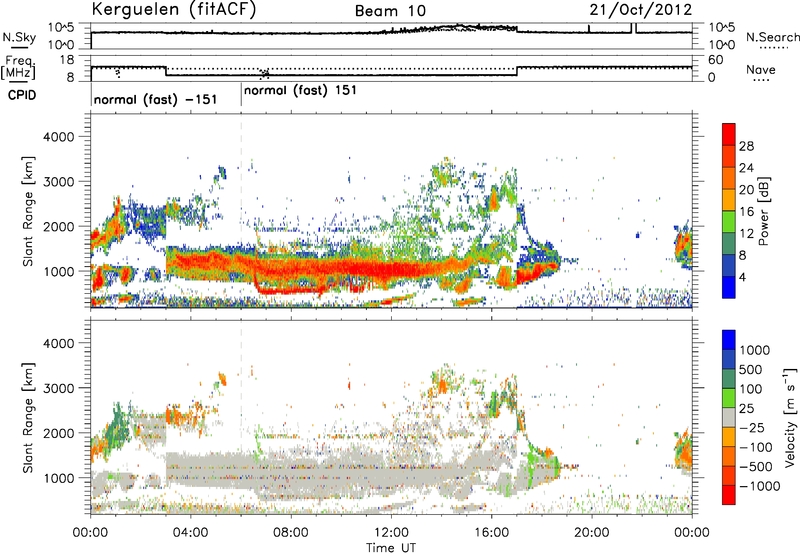
Task: Click the '12:00' time tick label
Action: 391,533
